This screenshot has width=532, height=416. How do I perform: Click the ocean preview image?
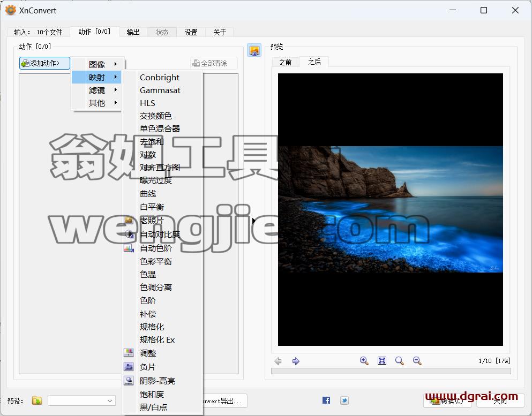390,209
